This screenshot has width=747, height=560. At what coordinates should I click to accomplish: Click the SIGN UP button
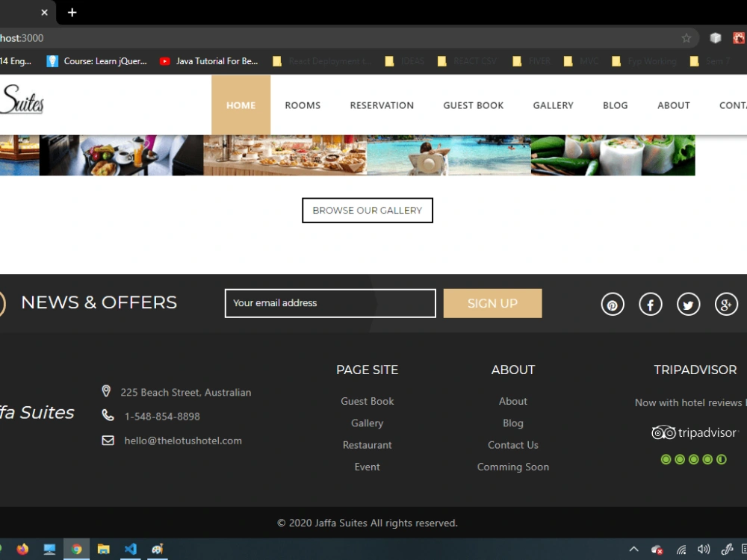492,303
